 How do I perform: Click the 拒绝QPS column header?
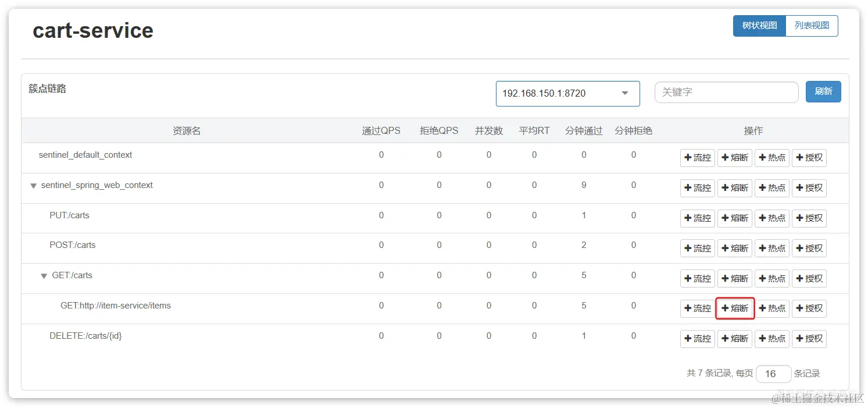click(x=439, y=131)
